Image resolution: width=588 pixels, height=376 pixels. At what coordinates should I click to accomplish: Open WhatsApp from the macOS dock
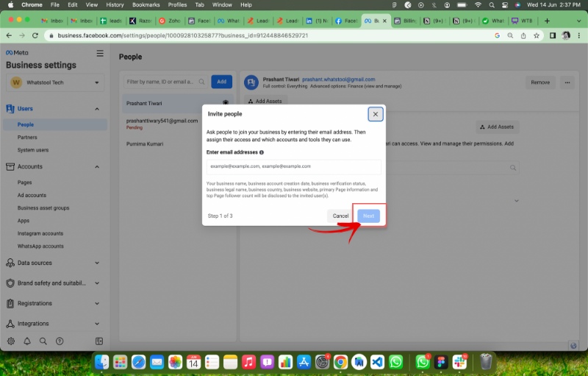coord(396,361)
